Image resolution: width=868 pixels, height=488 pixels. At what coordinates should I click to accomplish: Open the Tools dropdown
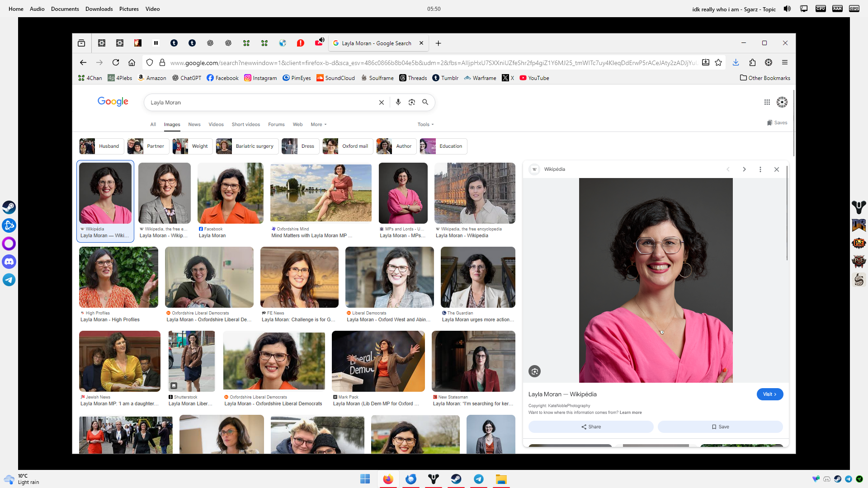coord(425,124)
